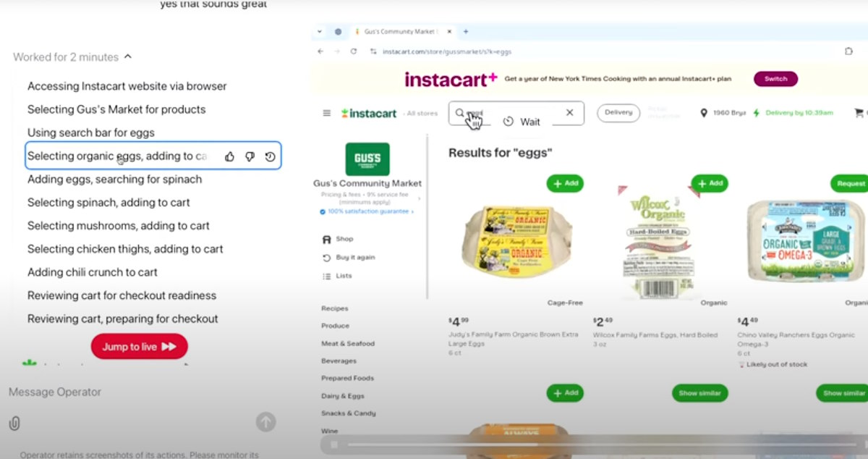The image size is (868, 459).
Task: Open the delivery address location selector
Action: [723, 113]
